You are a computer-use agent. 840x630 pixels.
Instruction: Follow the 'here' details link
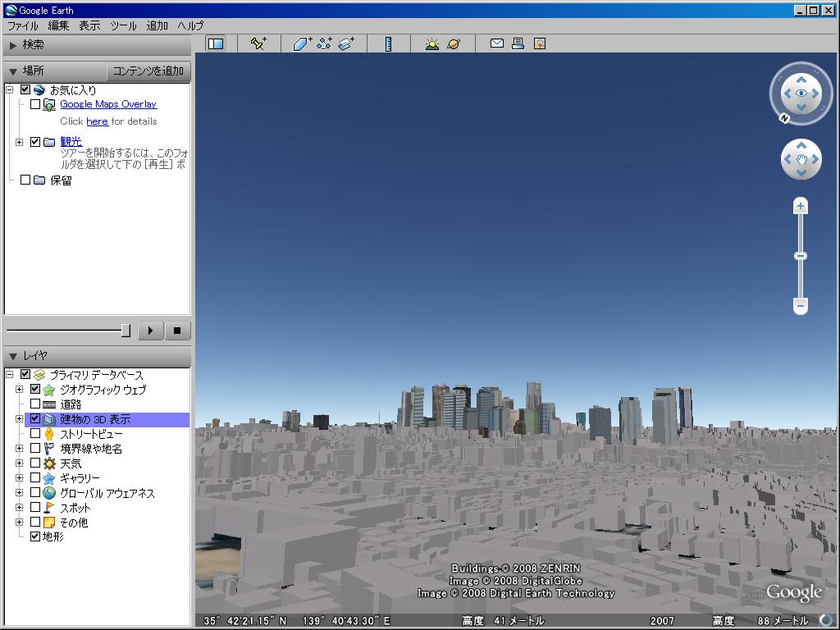click(x=97, y=121)
